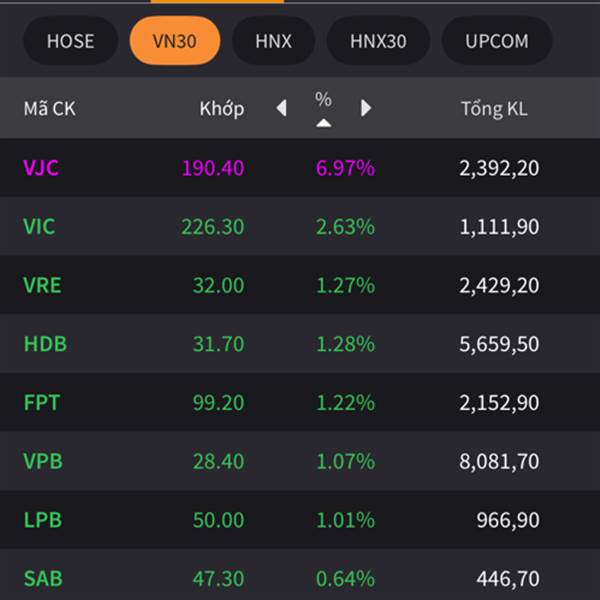Click the VJC 6.97% change value
Image resolution: width=600 pixels, height=600 pixels.
coord(345,168)
